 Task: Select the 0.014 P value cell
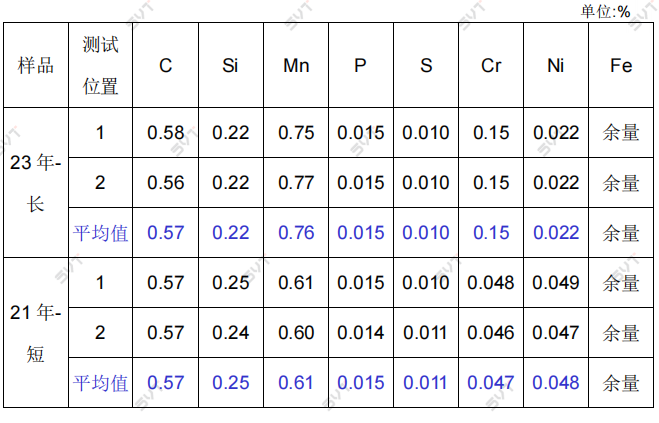361,333
